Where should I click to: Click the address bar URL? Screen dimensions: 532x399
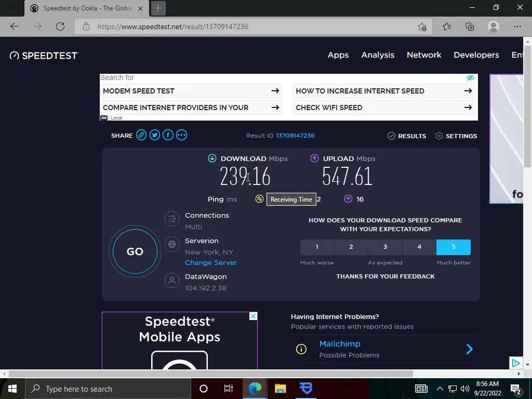tap(172, 26)
